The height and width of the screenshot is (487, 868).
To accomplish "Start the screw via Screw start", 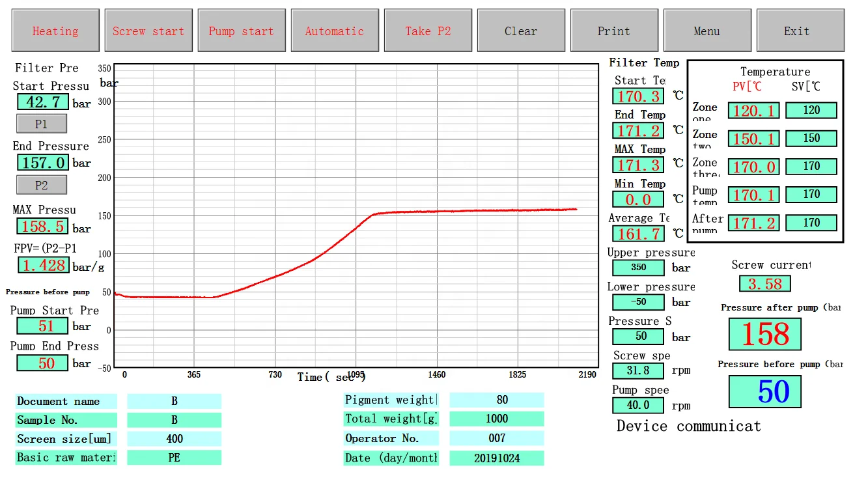I will tap(148, 30).
